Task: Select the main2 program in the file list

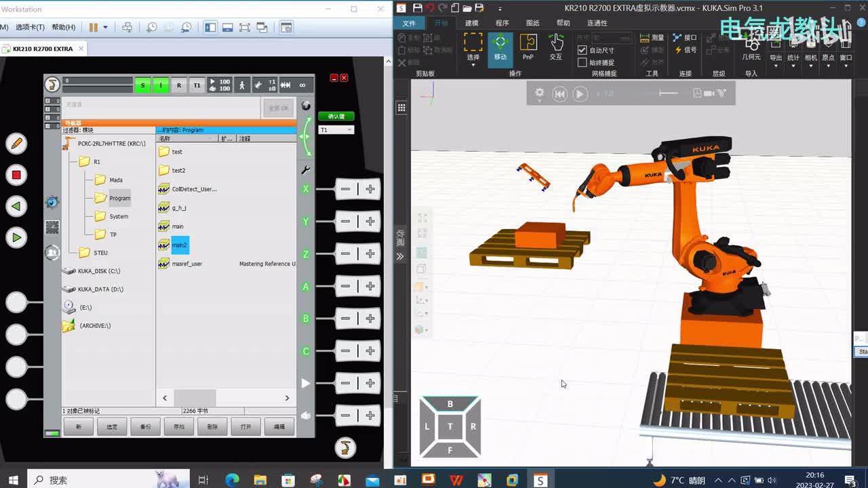Action: 179,245
